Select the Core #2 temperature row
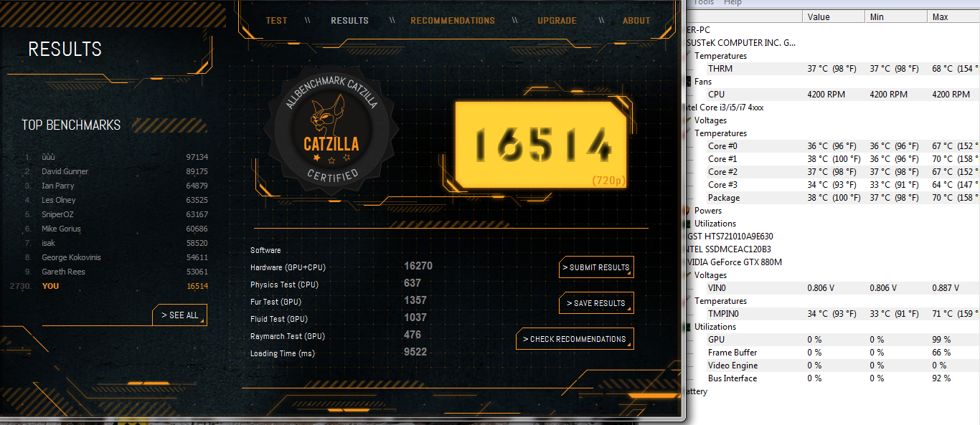The height and width of the screenshot is (425, 980). 833,172
